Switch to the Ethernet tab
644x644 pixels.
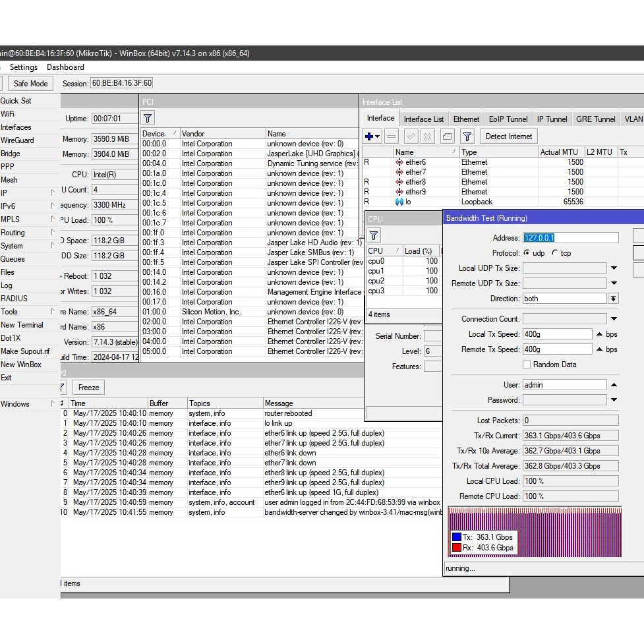click(466, 119)
